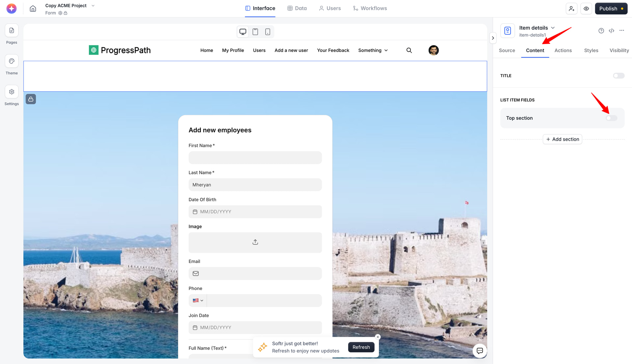Image resolution: width=632 pixels, height=364 pixels.
Task: Click the Your Feedback nav link
Action: (x=333, y=50)
